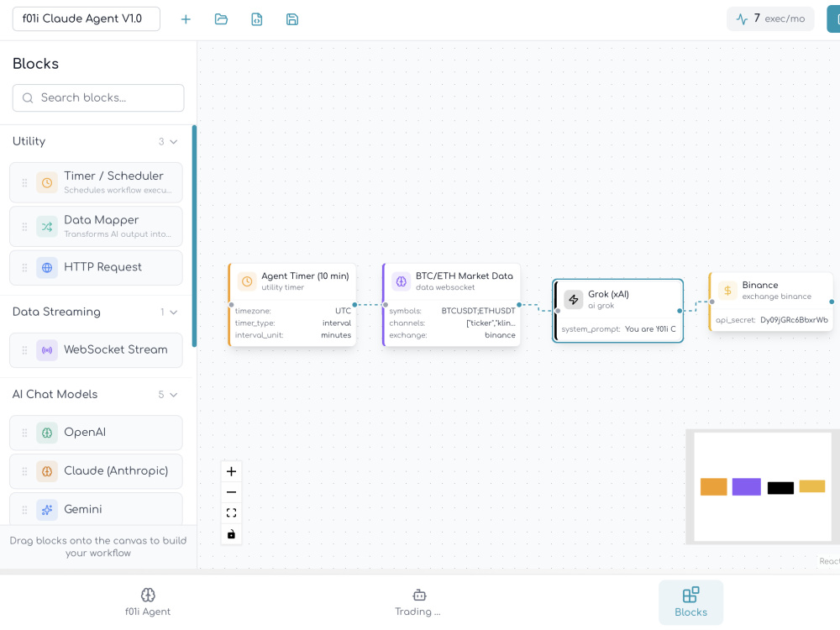
Task: Switch to the Blocks tab
Action: coord(690,602)
